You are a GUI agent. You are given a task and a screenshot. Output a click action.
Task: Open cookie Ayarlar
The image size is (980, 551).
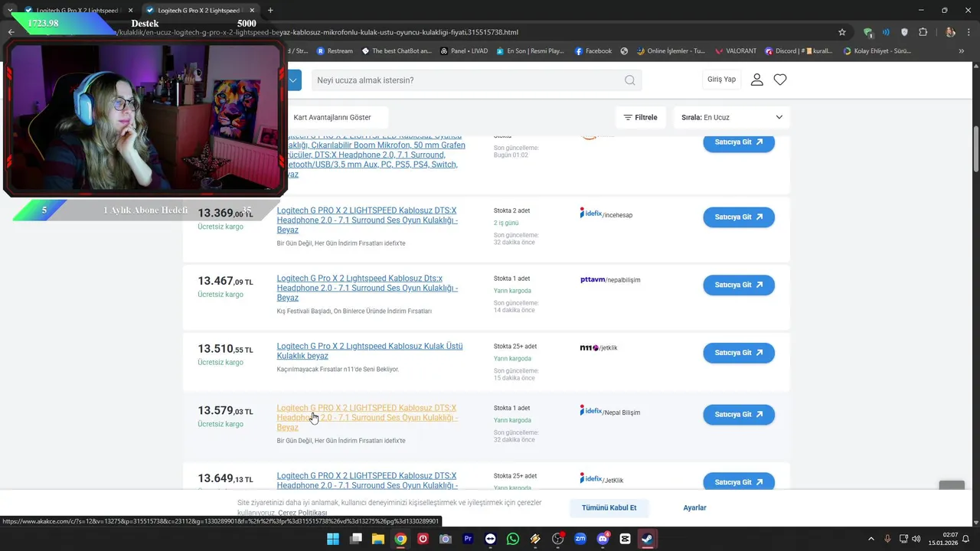[x=694, y=507]
